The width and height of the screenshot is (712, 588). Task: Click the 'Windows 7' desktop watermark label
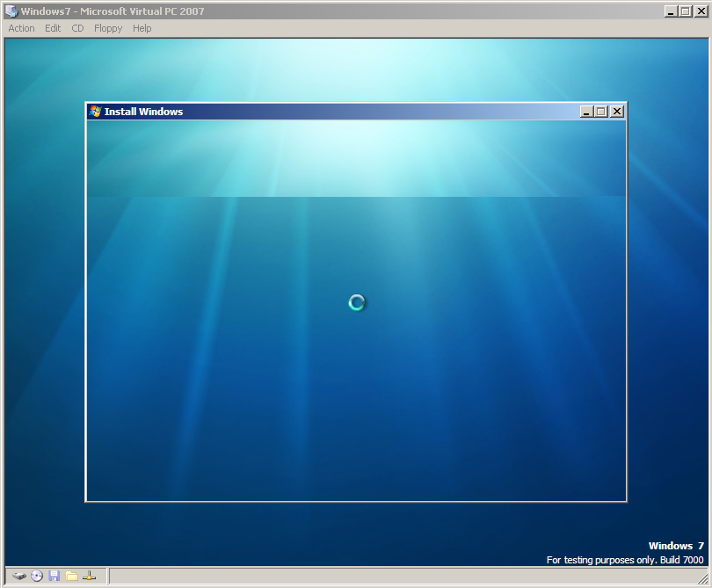click(676, 546)
